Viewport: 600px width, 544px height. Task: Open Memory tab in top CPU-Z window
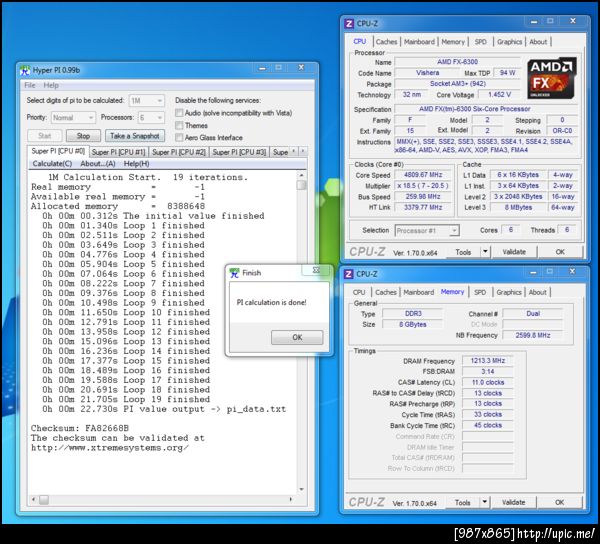pyautogui.click(x=453, y=42)
